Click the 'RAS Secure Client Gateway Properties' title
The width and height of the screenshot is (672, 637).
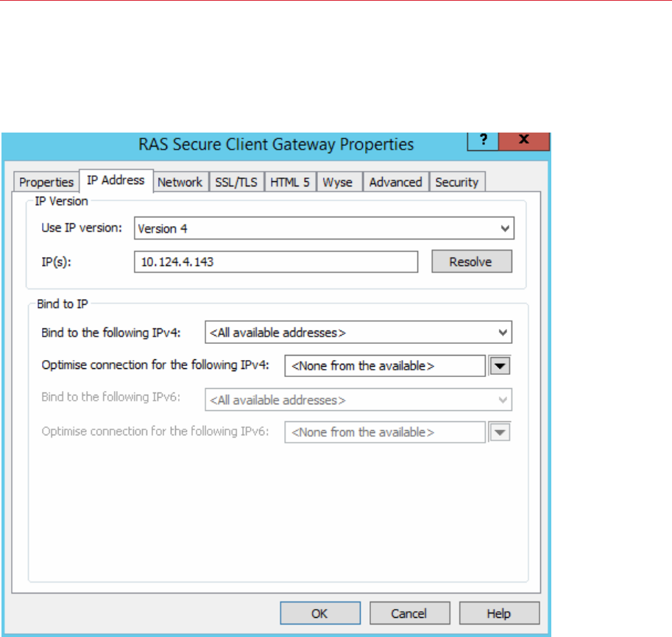276,144
